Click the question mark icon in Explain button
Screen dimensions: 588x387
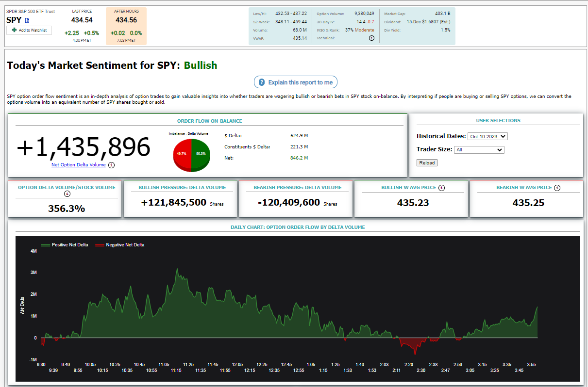point(262,82)
